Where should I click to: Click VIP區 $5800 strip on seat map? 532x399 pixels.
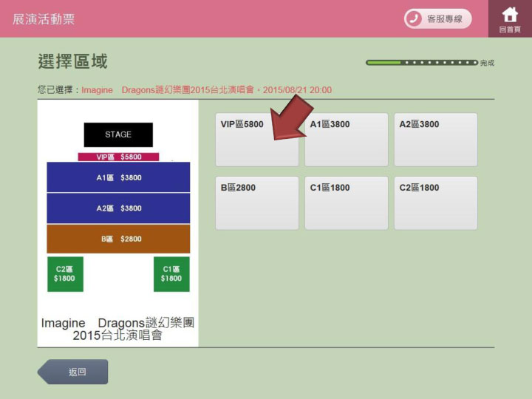[118, 157]
